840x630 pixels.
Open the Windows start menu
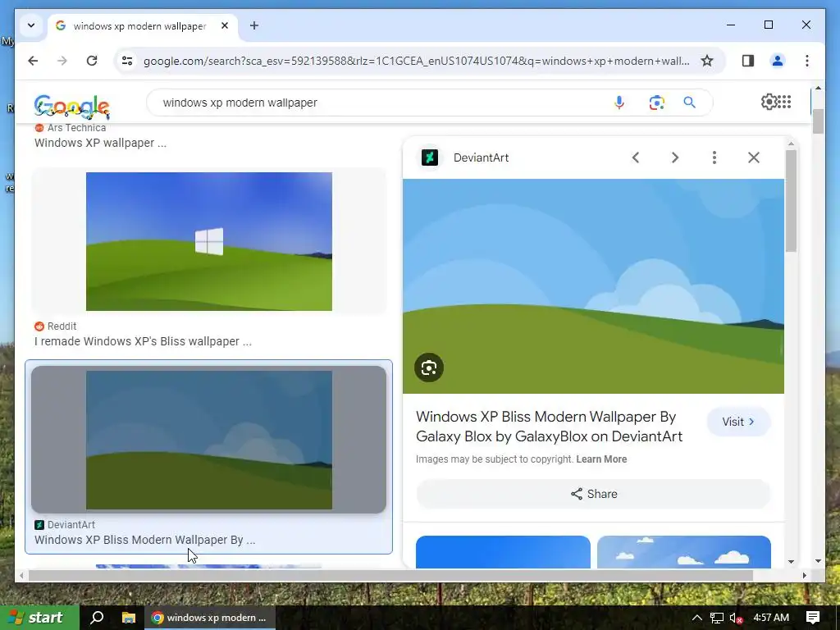click(x=39, y=617)
